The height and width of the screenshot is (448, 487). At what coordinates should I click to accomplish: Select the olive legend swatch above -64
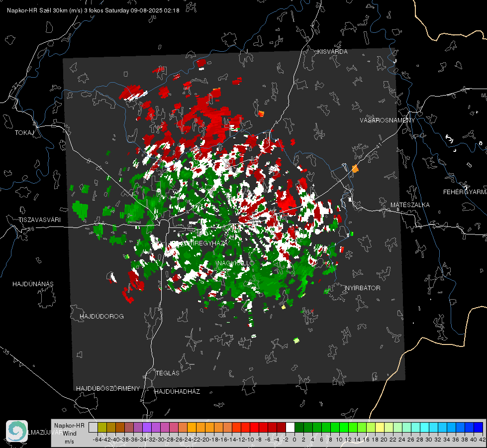pos(102,427)
